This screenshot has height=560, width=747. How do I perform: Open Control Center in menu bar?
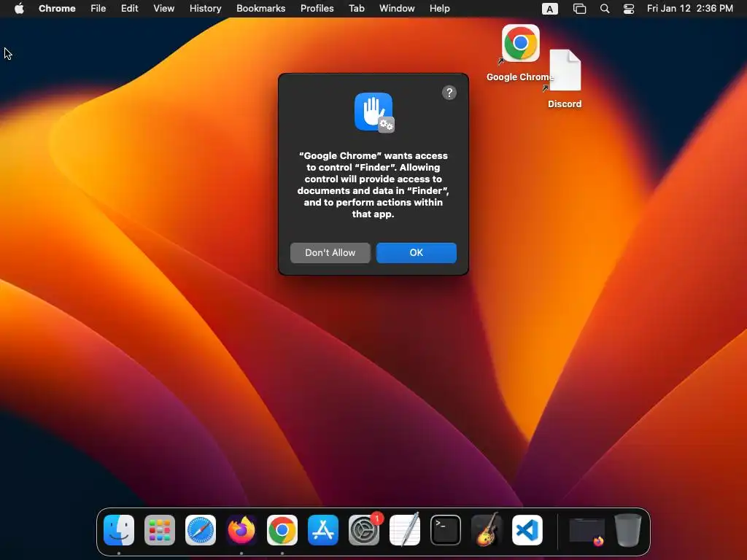pyautogui.click(x=629, y=9)
